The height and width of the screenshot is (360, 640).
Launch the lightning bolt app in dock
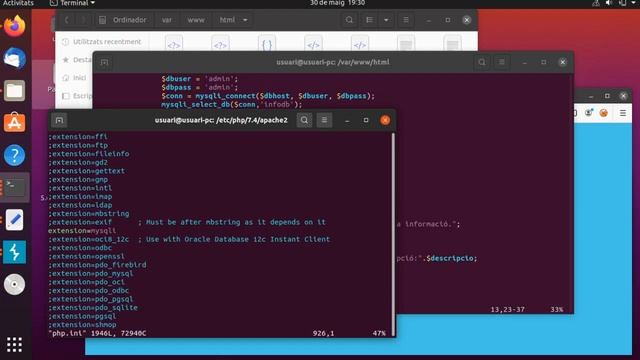click(x=15, y=252)
